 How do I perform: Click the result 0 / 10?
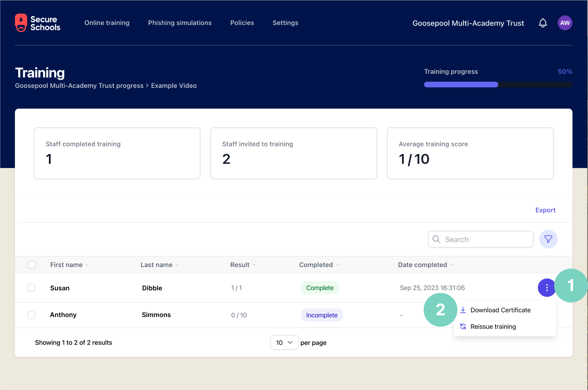239,315
